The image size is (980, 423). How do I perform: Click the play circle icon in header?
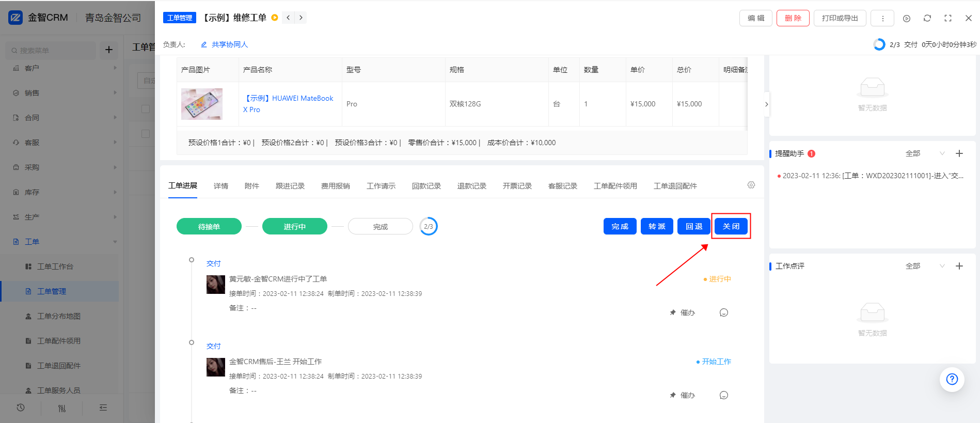pos(907,18)
